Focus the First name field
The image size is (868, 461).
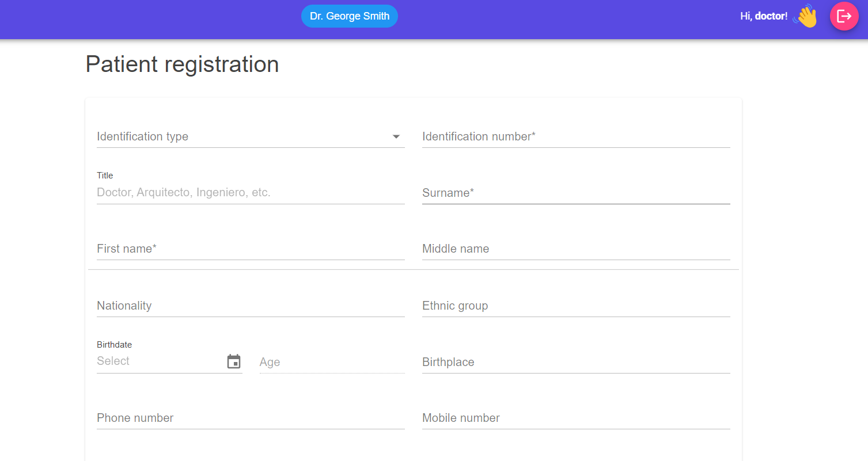pyautogui.click(x=251, y=249)
